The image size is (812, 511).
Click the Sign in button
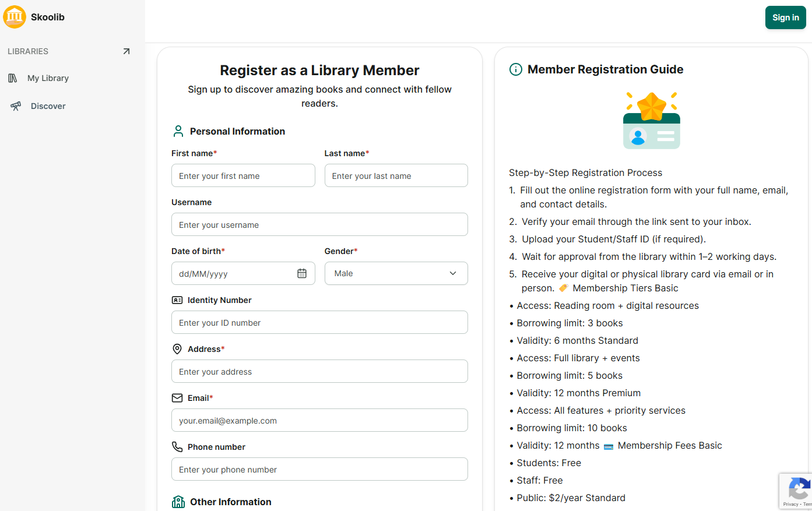(786, 17)
